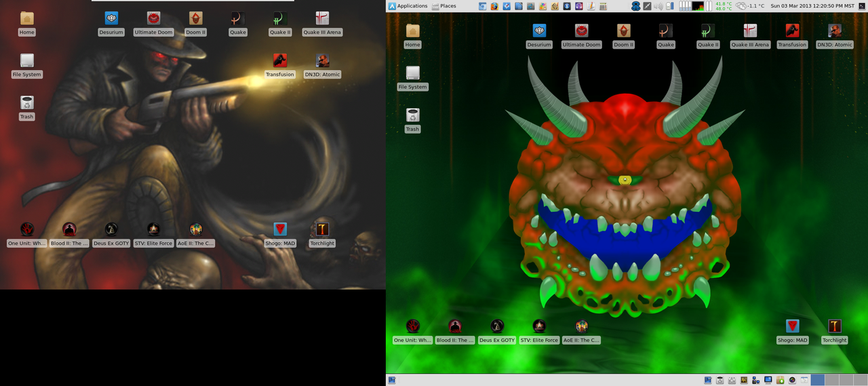Viewport: 868px width, 386px height.
Task: Launch Firefox from the top panel
Action: click(x=494, y=6)
